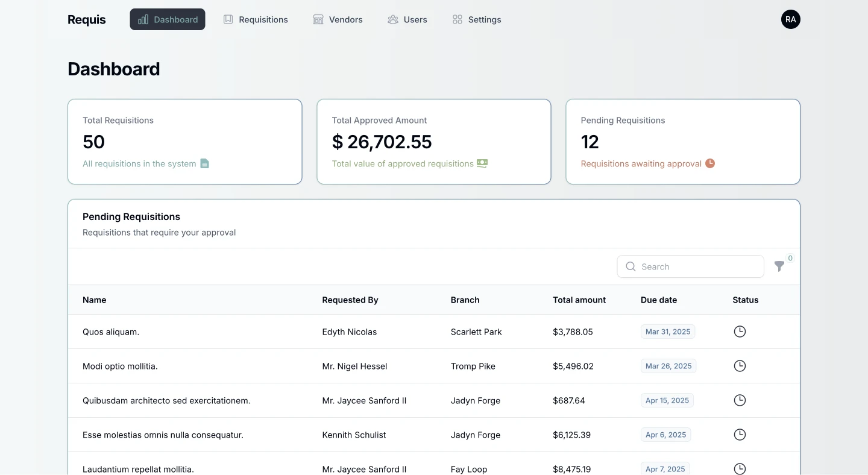
Task: Click requester Mr. Nigel Hessel
Action: (354, 366)
